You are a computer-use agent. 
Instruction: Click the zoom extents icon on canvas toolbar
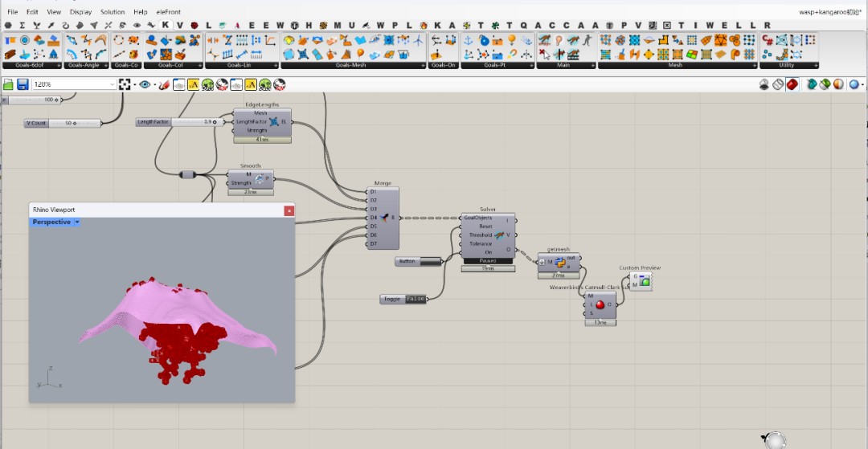click(x=125, y=84)
